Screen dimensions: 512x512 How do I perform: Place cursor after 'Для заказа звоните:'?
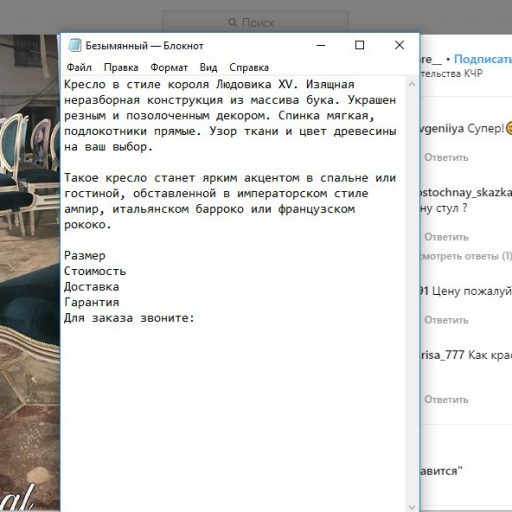coord(196,318)
